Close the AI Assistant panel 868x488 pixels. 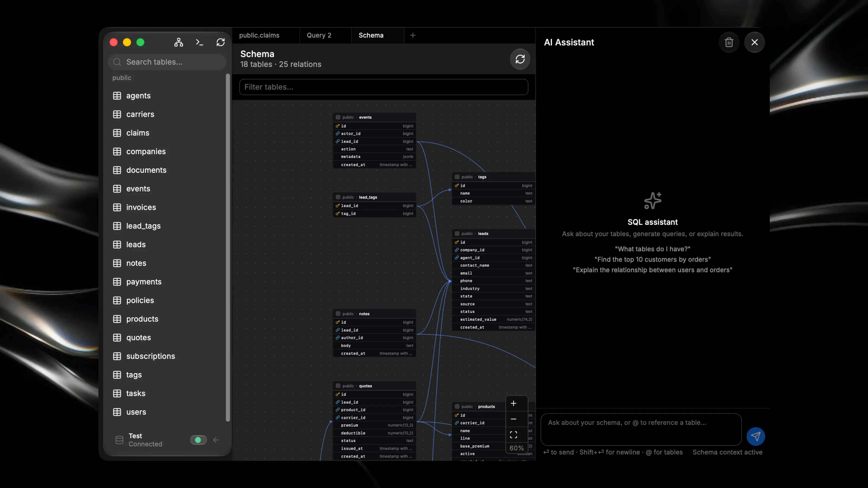pyautogui.click(x=754, y=42)
